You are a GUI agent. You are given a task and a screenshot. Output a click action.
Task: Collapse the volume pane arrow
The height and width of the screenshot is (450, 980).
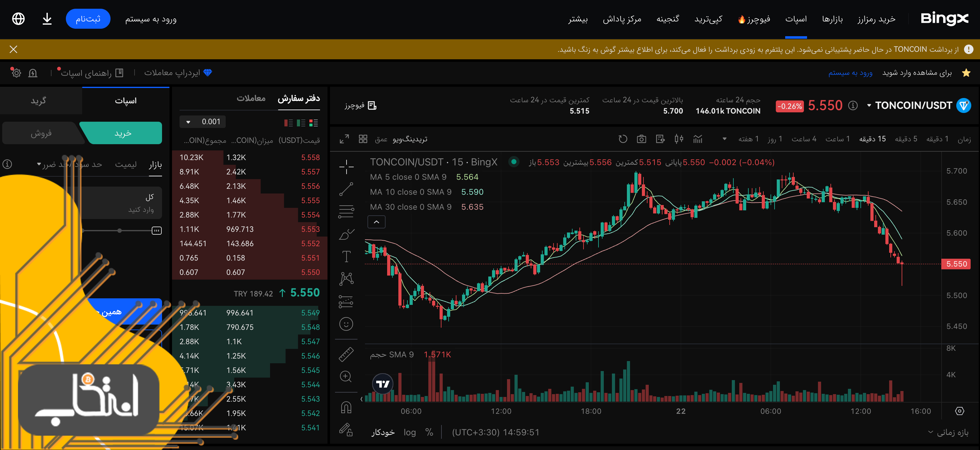tap(362, 399)
